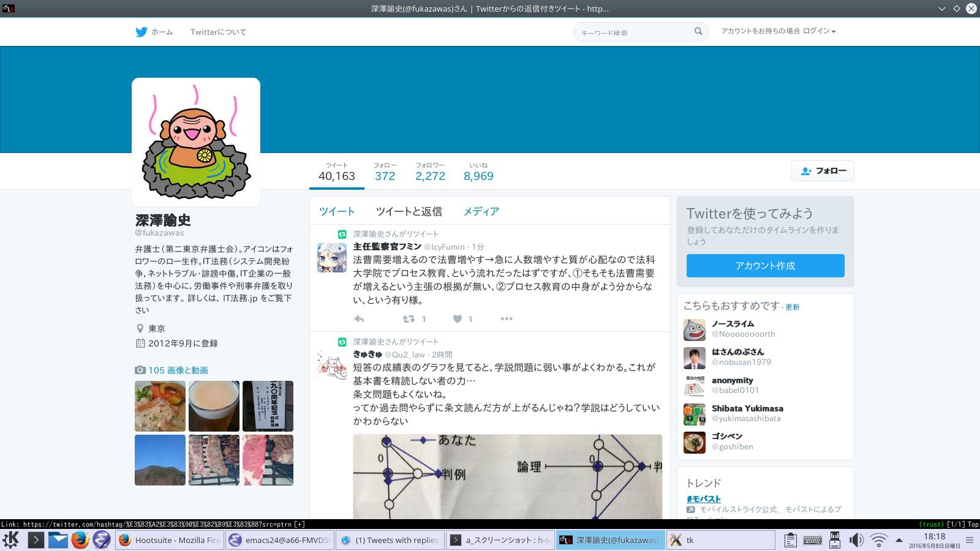The height and width of the screenshot is (551, 980).
Task: Open the keyboard layout tray icon
Action: point(812,540)
